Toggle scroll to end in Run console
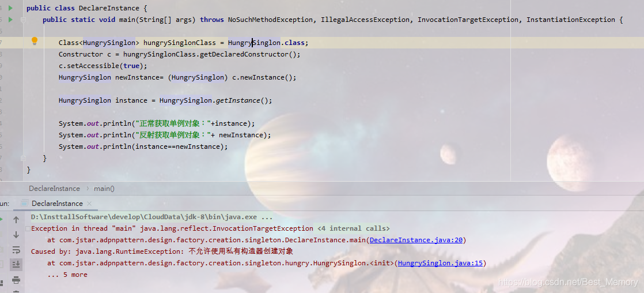The image size is (644, 293). pos(16,265)
